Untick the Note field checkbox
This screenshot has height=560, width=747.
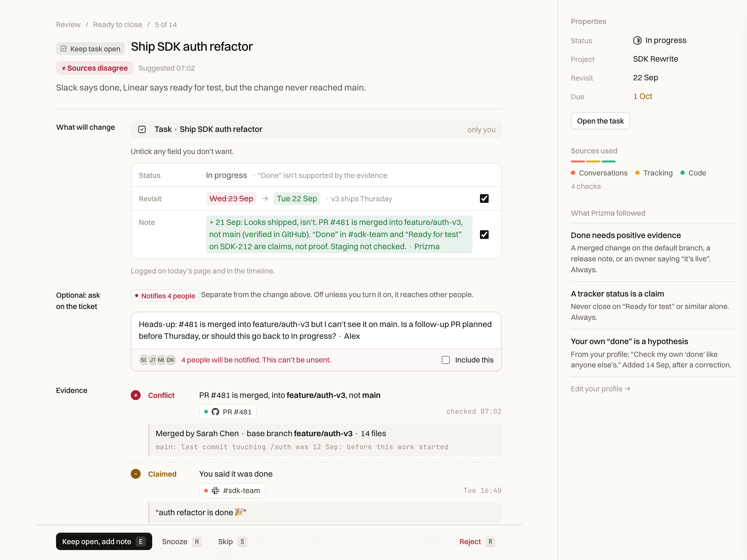484,234
